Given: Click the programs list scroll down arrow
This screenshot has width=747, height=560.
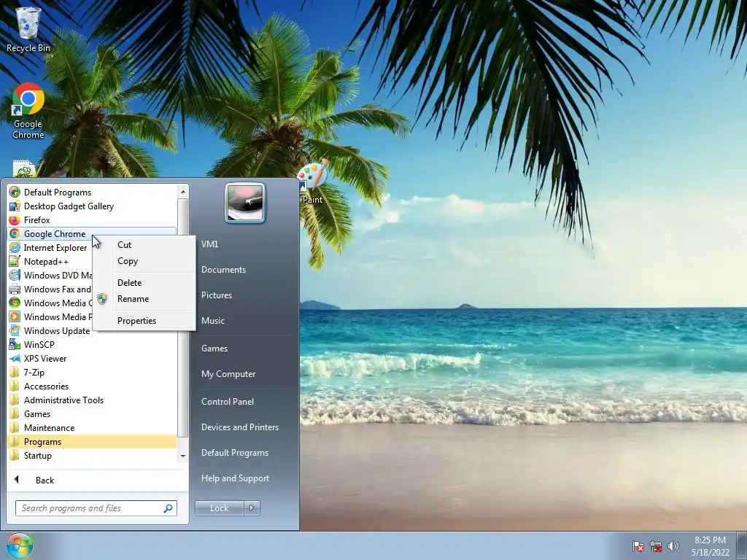Looking at the screenshot, I should click(x=183, y=456).
